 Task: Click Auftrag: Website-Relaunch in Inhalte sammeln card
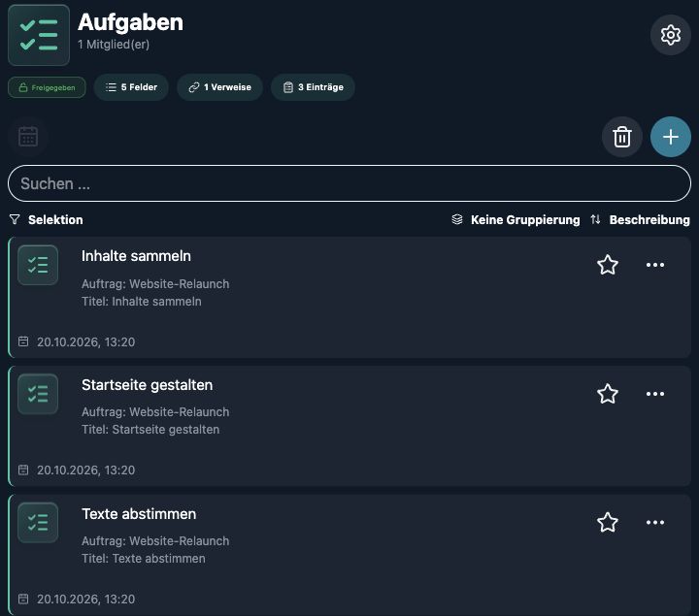(155, 283)
